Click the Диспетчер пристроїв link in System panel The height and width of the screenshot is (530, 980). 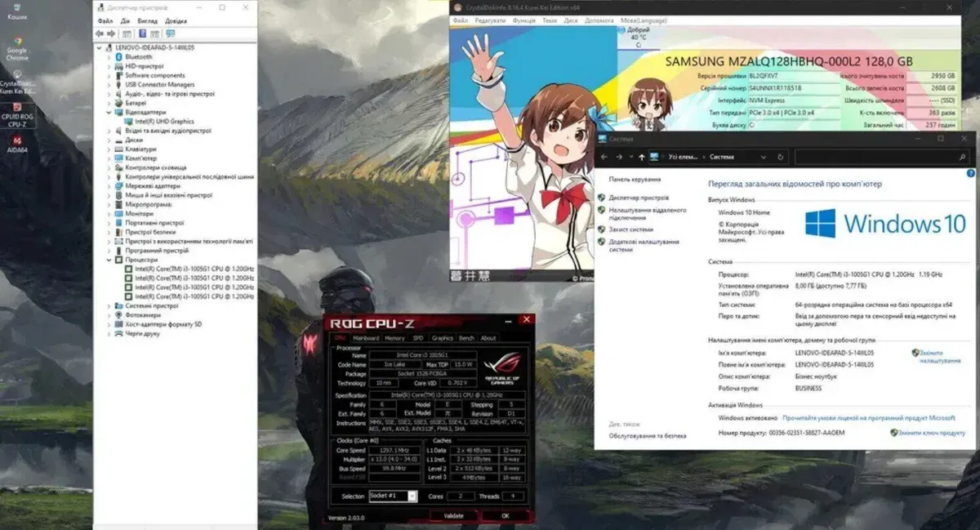coord(639,198)
